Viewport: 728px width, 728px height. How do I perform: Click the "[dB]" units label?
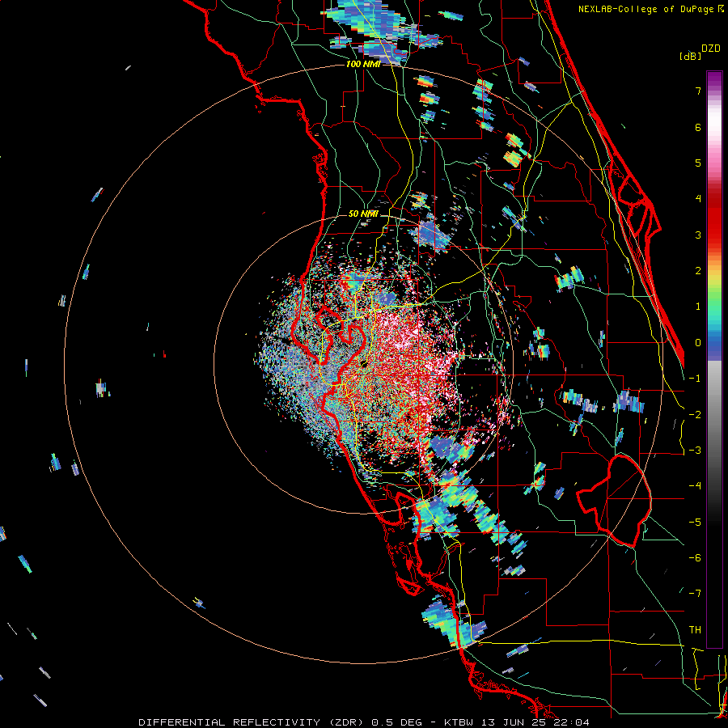click(690, 57)
